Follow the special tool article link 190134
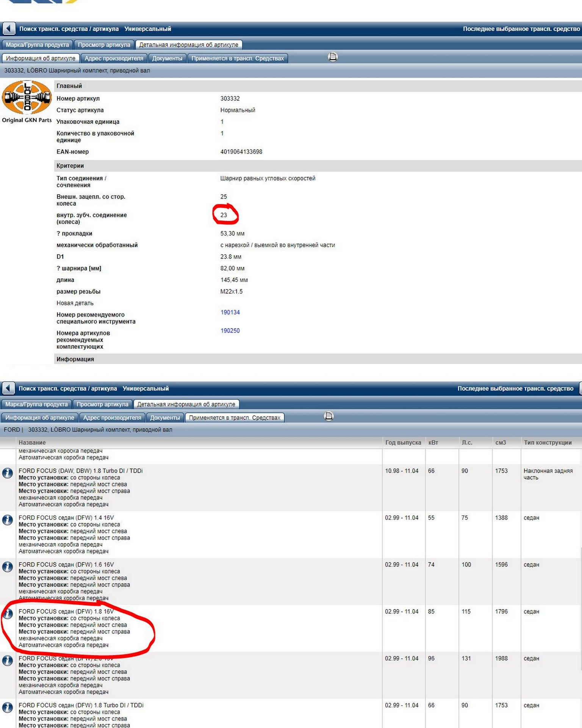Screen dimensions: 582x728 [230, 312]
